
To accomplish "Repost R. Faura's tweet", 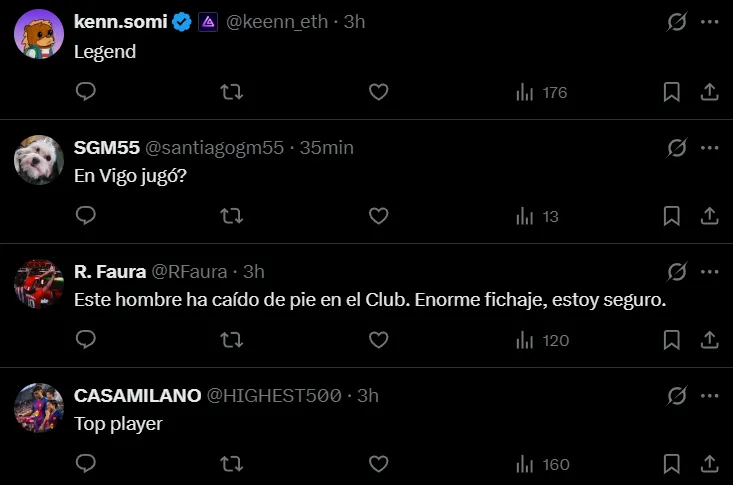I will pyautogui.click(x=231, y=340).
